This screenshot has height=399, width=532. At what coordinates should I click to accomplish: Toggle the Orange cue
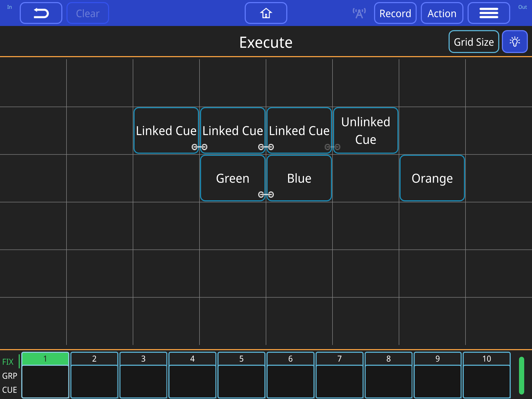pyautogui.click(x=432, y=178)
